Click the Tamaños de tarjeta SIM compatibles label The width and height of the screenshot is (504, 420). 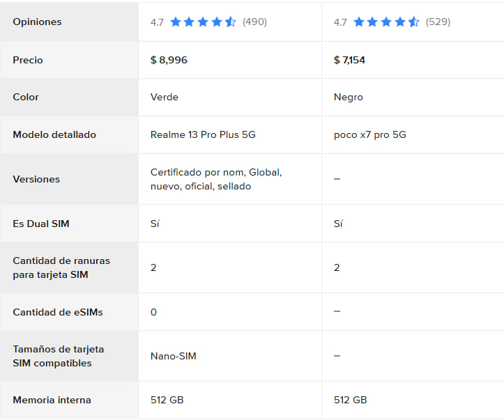(58, 356)
